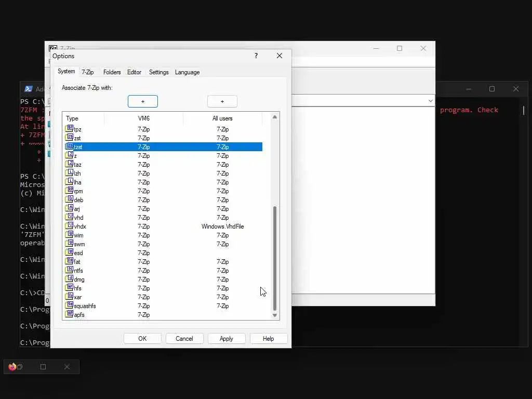Click the wim file type icon
Viewport: 532px width, 399px height.
69,234
